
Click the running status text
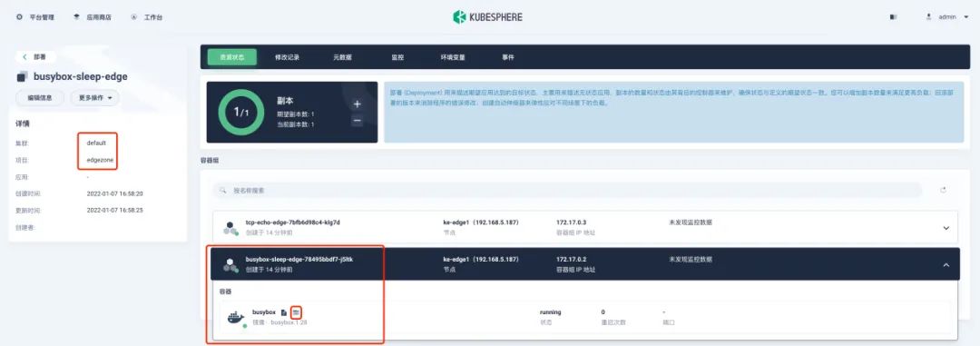coord(551,311)
